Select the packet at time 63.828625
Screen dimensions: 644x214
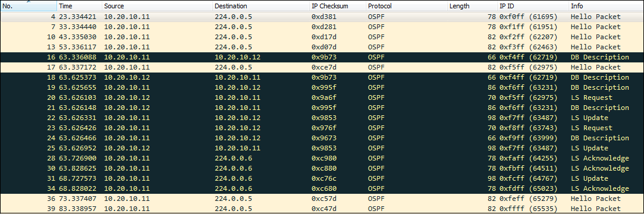pos(322,168)
